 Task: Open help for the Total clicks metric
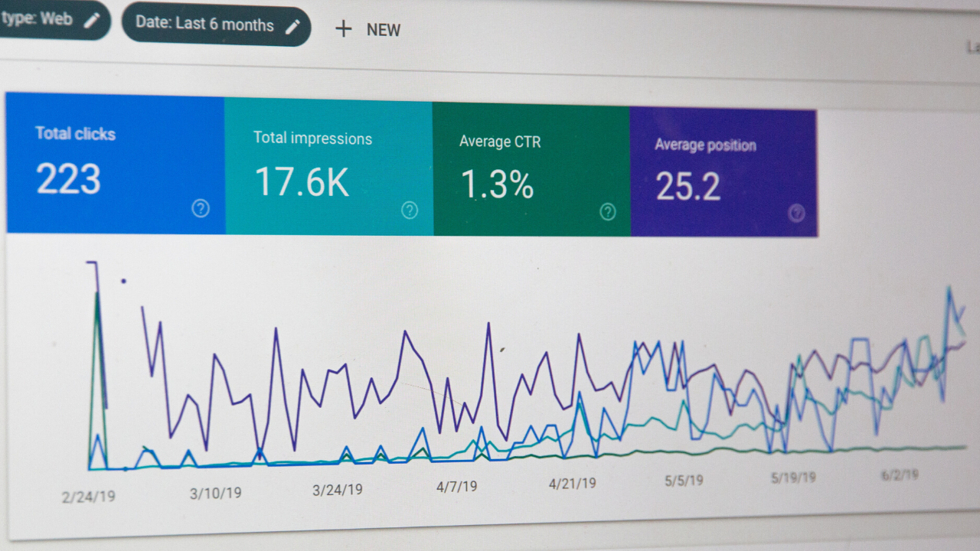200,207
